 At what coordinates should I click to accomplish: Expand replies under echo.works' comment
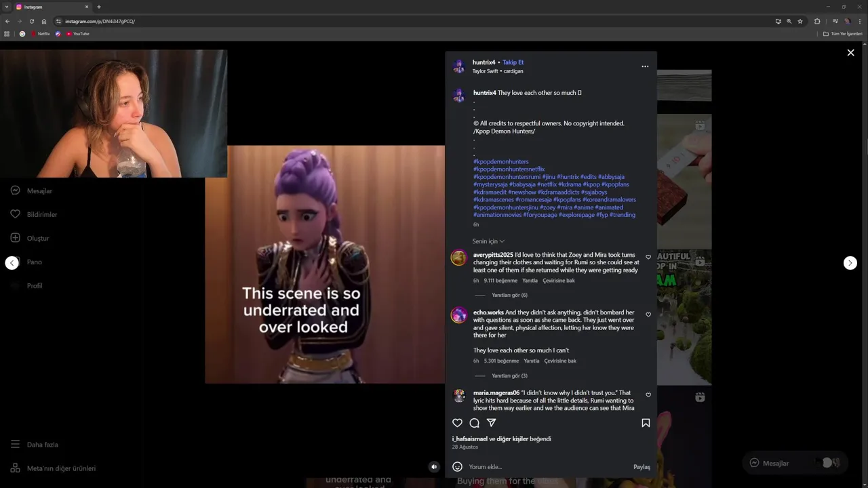pyautogui.click(x=509, y=376)
